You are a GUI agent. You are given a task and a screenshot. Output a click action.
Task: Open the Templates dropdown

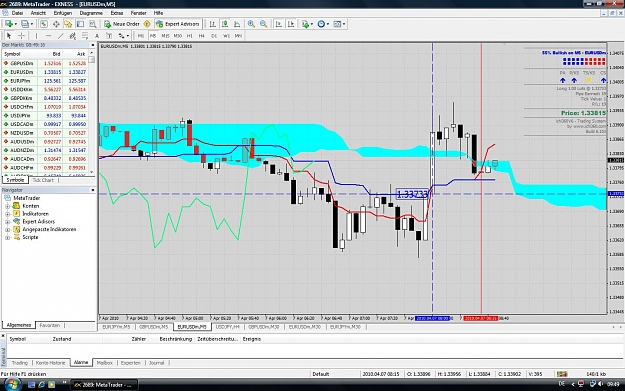point(339,24)
